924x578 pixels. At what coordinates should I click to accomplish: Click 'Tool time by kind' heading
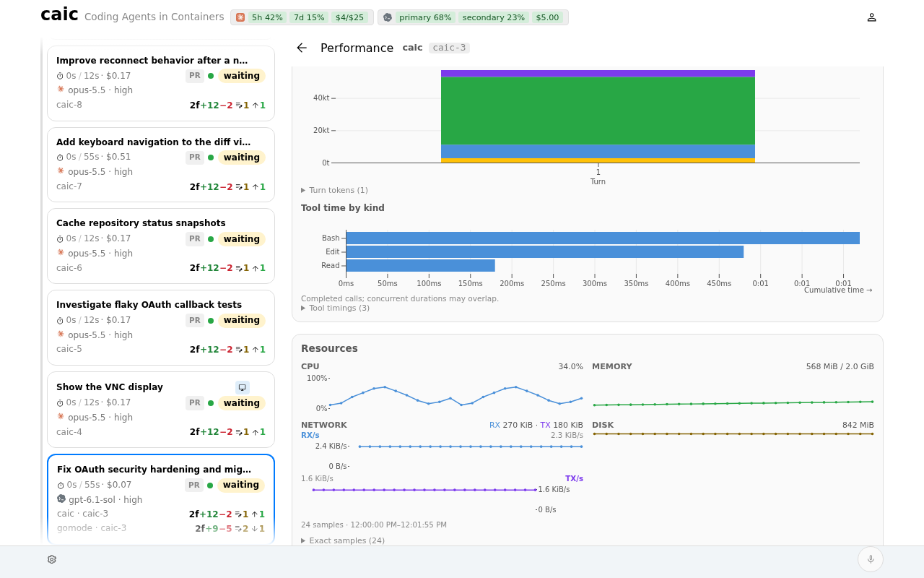343,208
